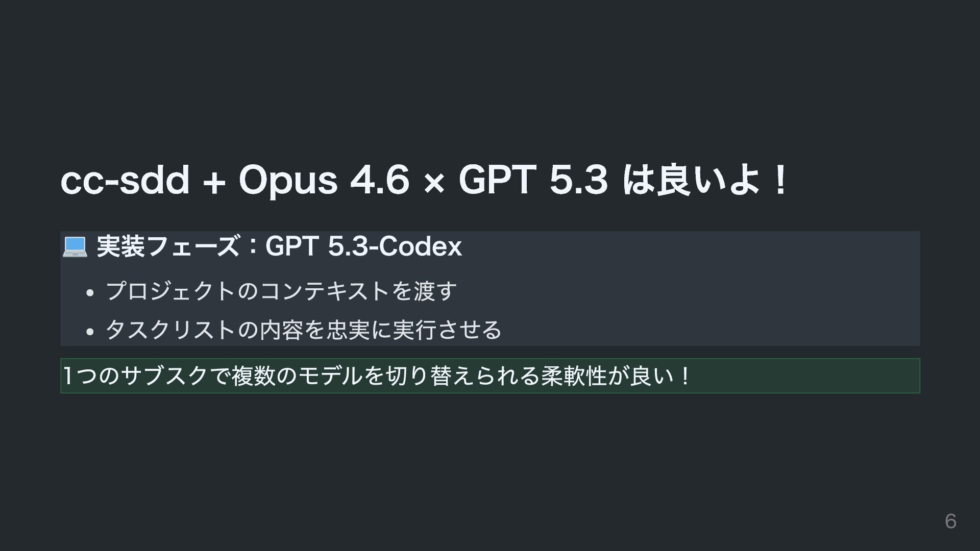Click 'Opus 4.6' in the title

[324, 180]
